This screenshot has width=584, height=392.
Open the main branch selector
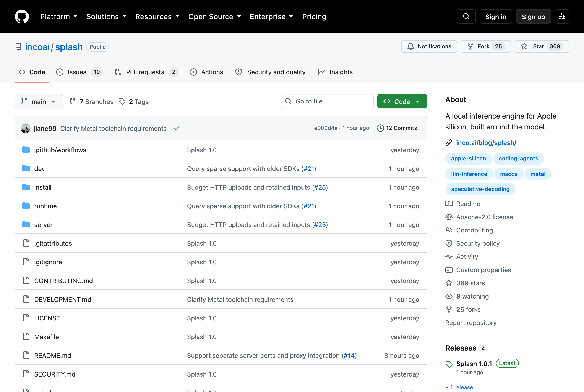(x=39, y=101)
